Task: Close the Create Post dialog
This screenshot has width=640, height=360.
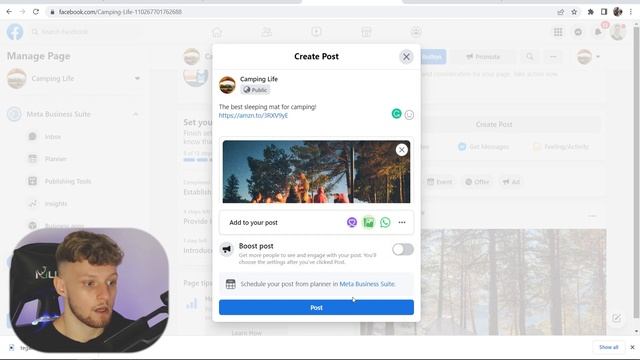Action: pyautogui.click(x=406, y=57)
